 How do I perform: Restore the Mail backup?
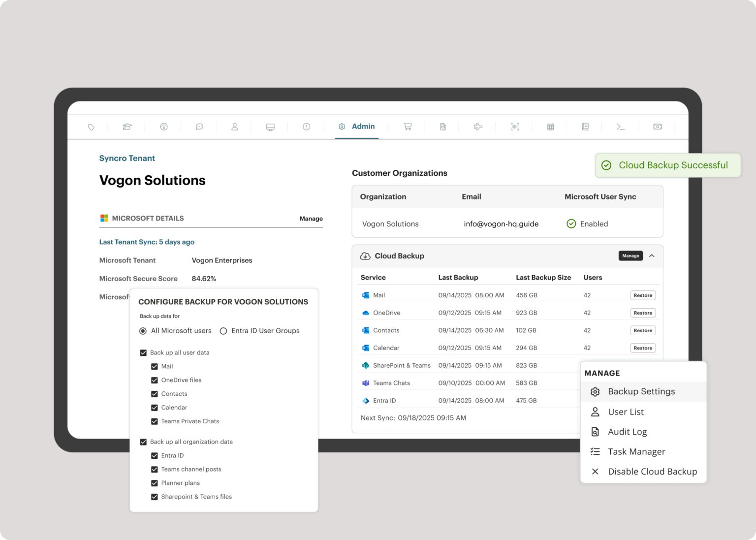(643, 295)
